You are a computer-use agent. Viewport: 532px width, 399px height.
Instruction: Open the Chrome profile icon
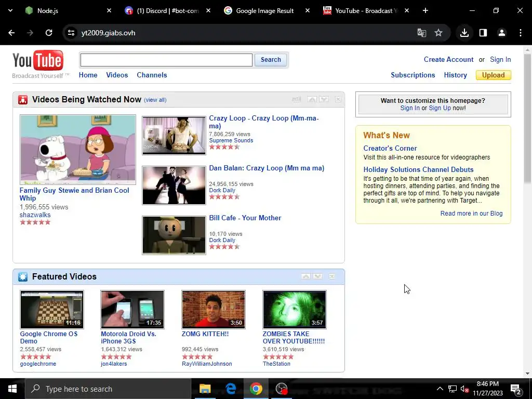tap(502, 33)
